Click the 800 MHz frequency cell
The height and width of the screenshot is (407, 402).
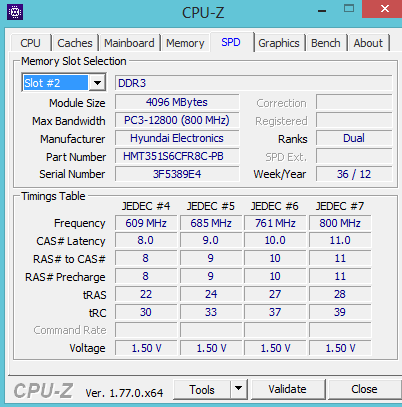point(340,223)
